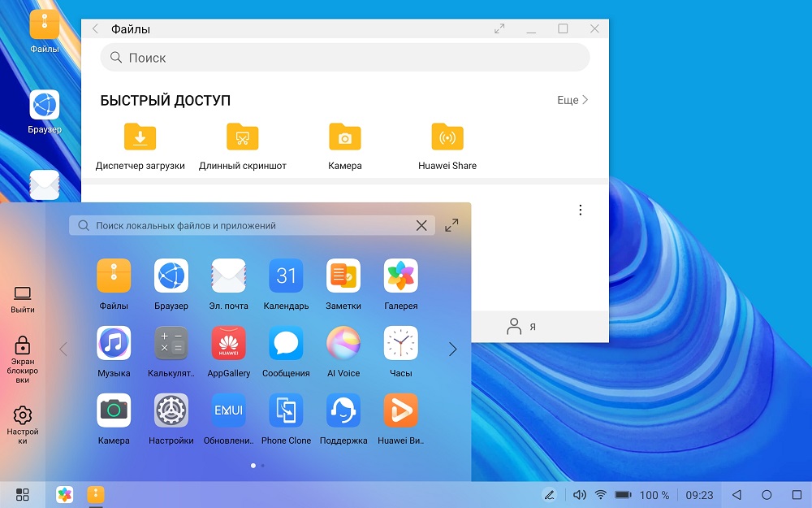Open the Календарь app icon

pos(286,276)
